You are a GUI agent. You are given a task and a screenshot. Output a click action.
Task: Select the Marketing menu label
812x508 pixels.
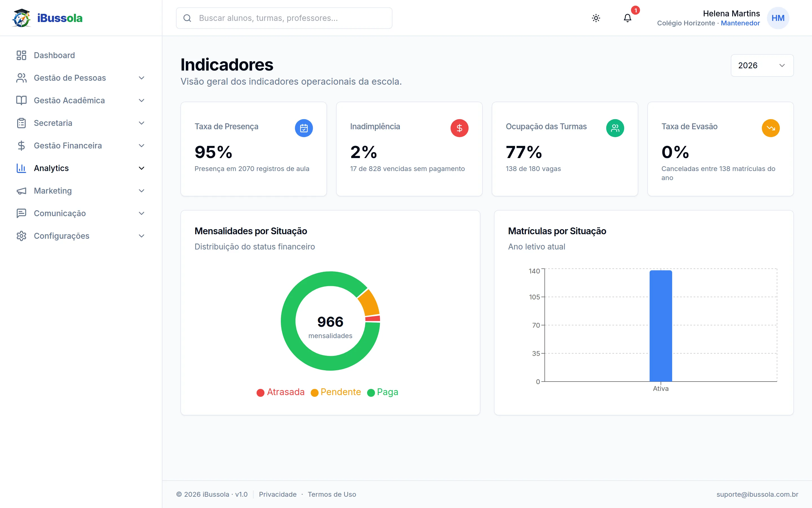[x=53, y=191]
